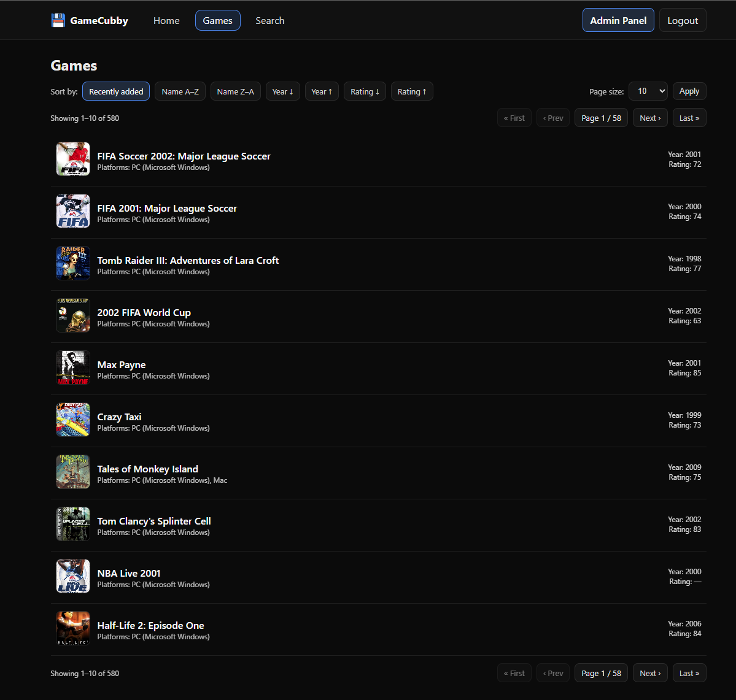The image size is (736, 700).
Task: Click the GameCubby floppy disk logo icon
Action: click(x=58, y=20)
